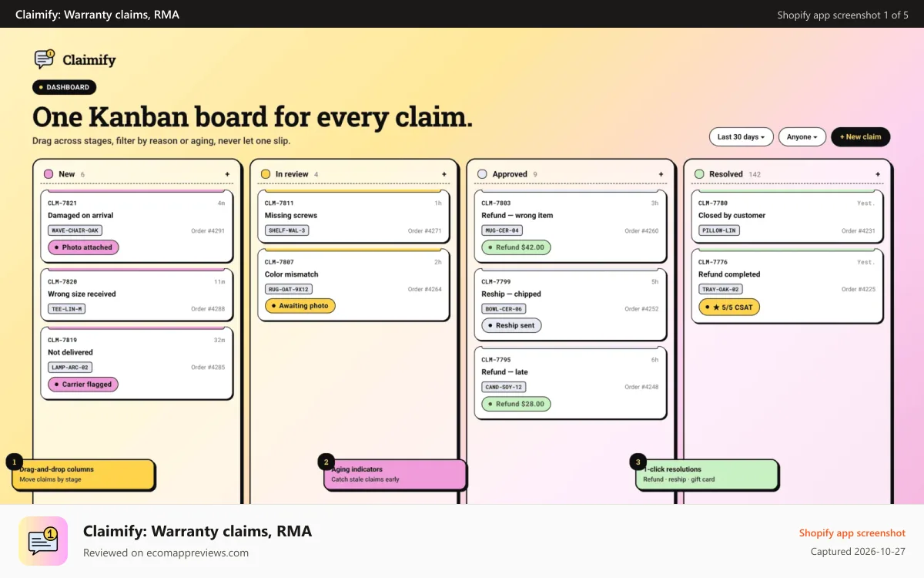
Task: Open the Refund — late claim
Action: (x=571, y=383)
